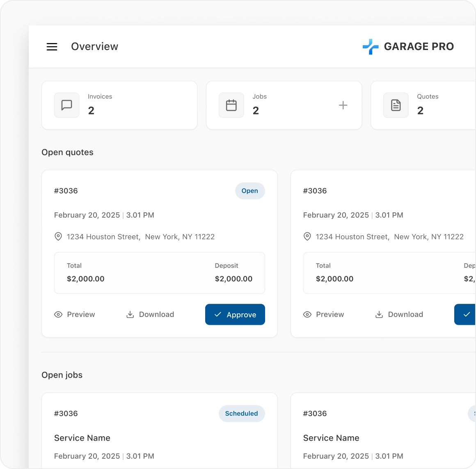Download the second open quote
The image size is (476, 469).
click(399, 314)
